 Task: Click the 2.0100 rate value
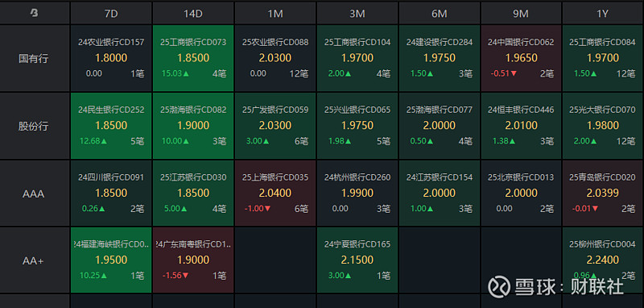[521, 126]
